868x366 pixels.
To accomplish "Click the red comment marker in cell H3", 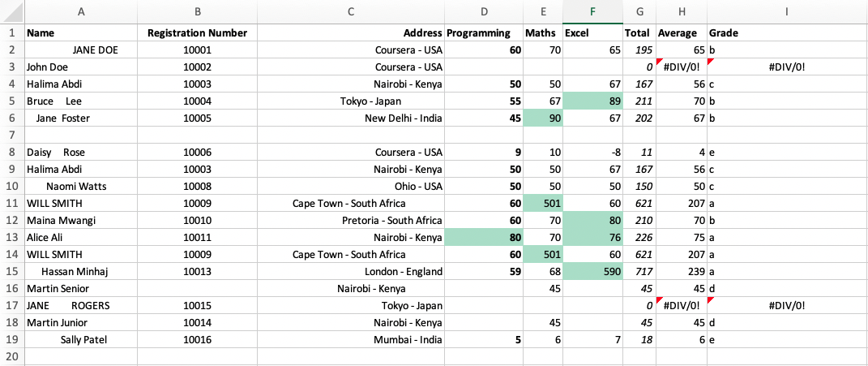I will coord(659,61).
